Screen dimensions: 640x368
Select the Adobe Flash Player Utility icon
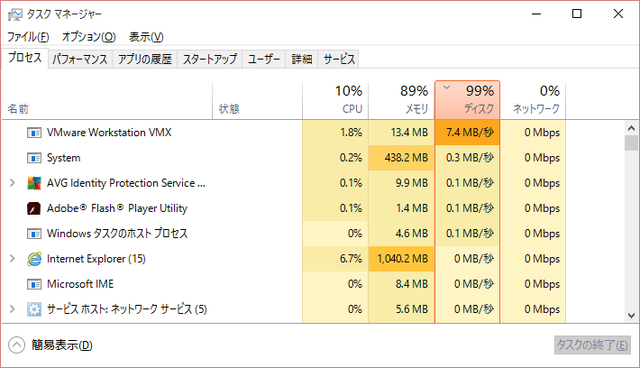click(34, 208)
